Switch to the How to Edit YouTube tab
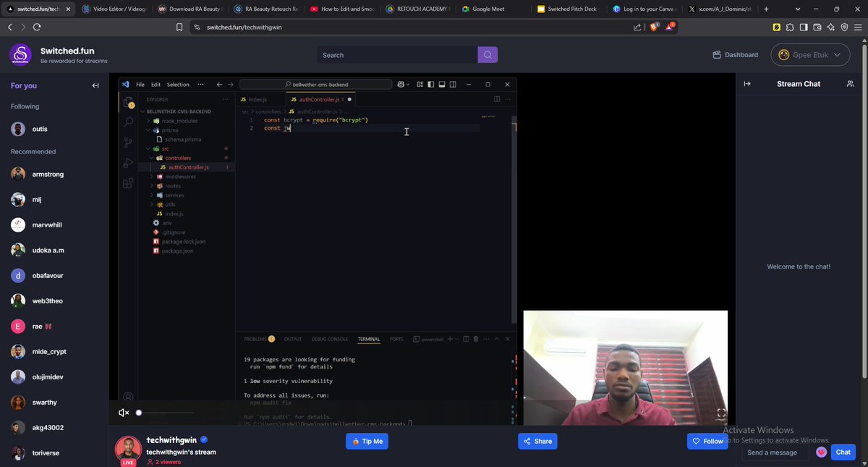868x467 pixels. 341,9
